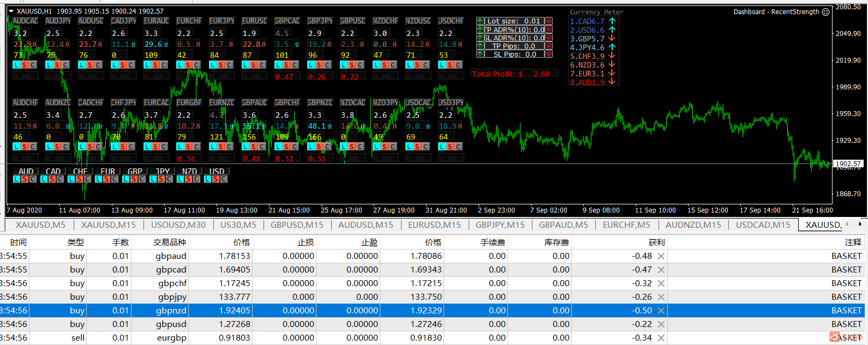The width and height of the screenshot is (868, 345).
Task: Close the gbpnzd order with X icon
Action: (x=661, y=311)
